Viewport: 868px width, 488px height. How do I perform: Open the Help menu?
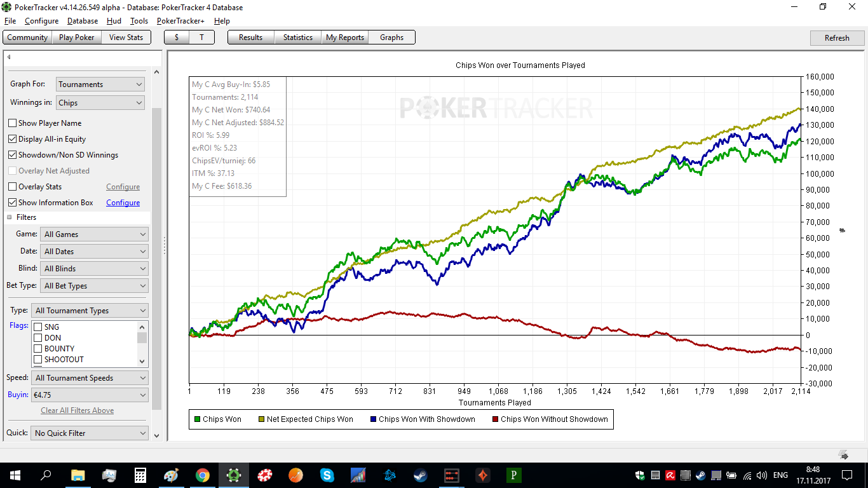[x=222, y=21]
